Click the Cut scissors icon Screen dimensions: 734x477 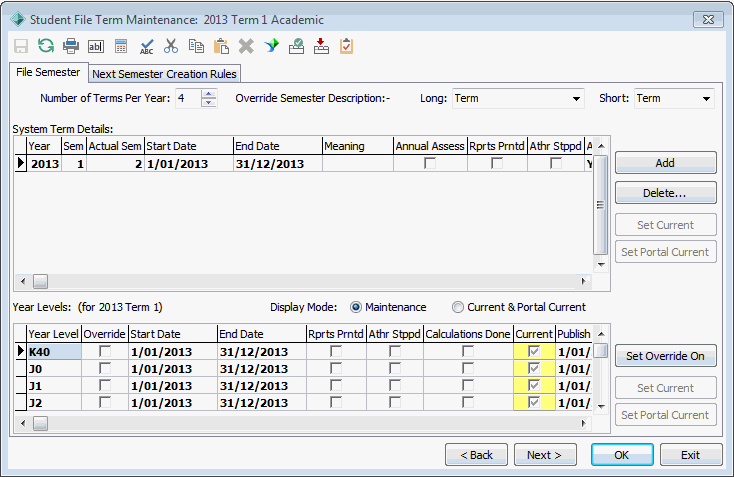pos(171,46)
